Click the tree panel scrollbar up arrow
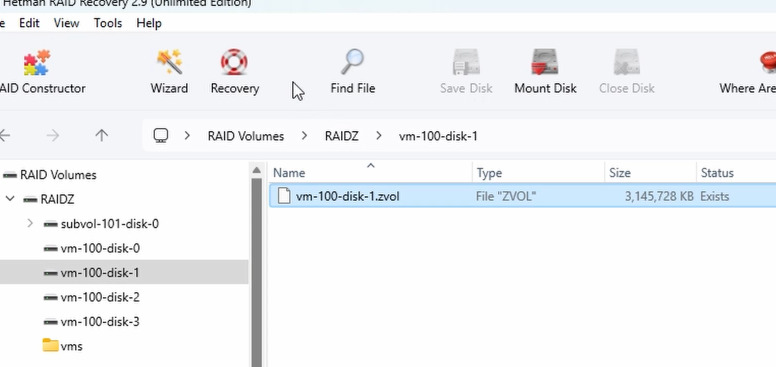Screen dimensions: 776x367 click(x=256, y=171)
